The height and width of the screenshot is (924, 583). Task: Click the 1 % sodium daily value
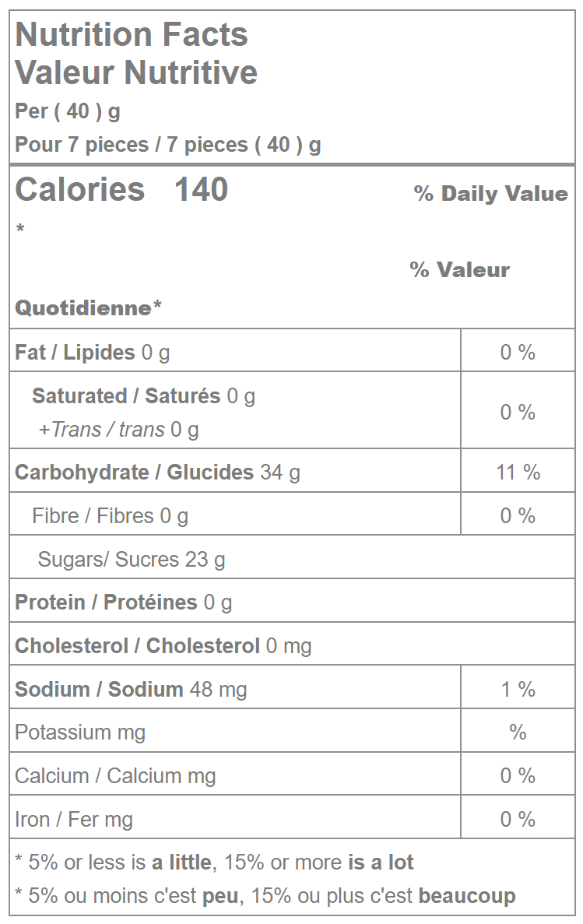point(518,689)
